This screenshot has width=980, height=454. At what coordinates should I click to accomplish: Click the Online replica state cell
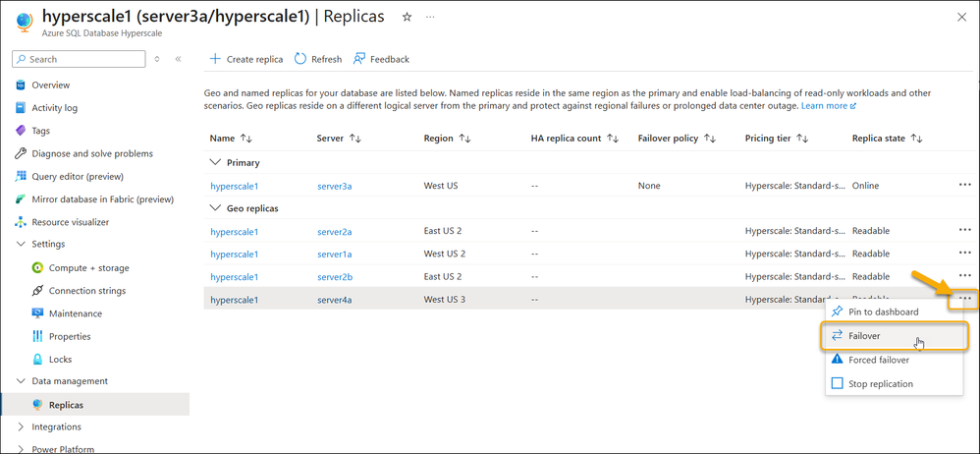866,186
